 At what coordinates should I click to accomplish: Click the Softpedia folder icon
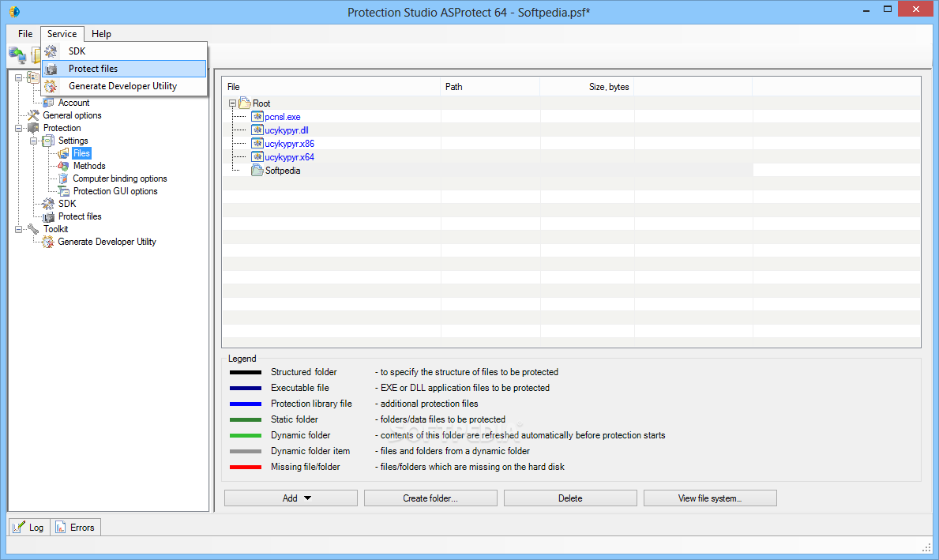(257, 170)
